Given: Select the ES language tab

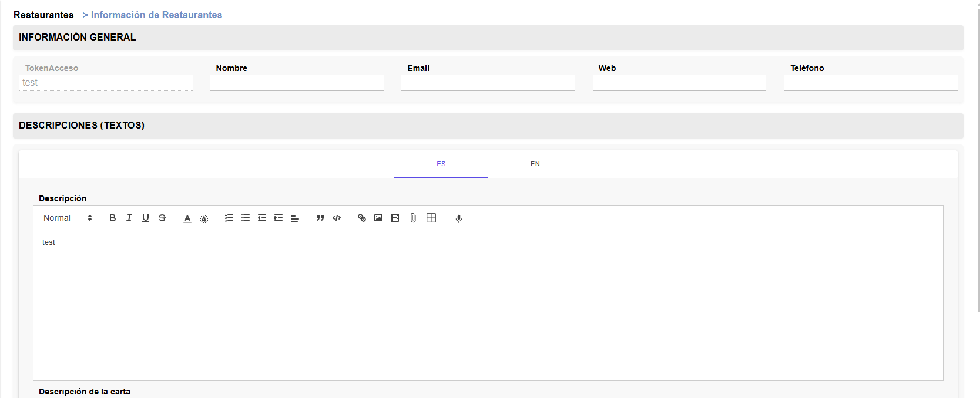Looking at the screenshot, I should pyautogui.click(x=441, y=164).
